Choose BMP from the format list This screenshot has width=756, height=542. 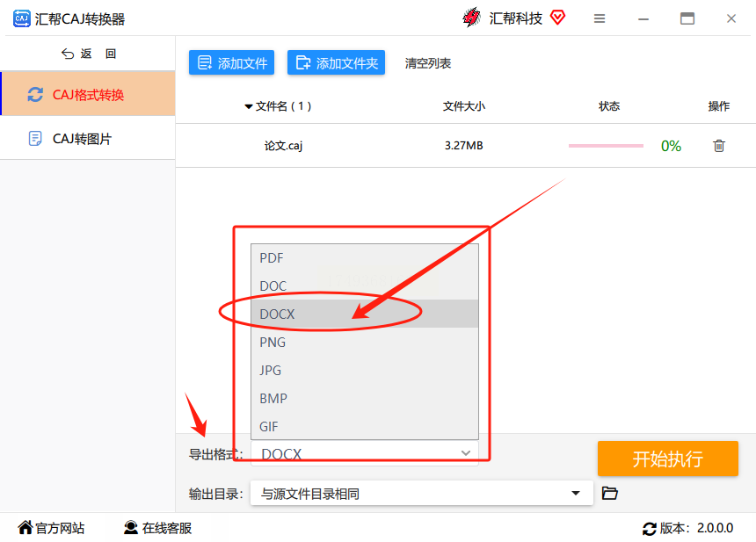tap(365, 398)
